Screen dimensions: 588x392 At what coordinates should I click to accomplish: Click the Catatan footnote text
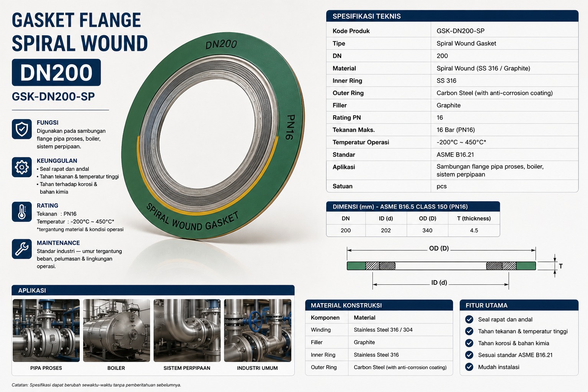pos(96,385)
